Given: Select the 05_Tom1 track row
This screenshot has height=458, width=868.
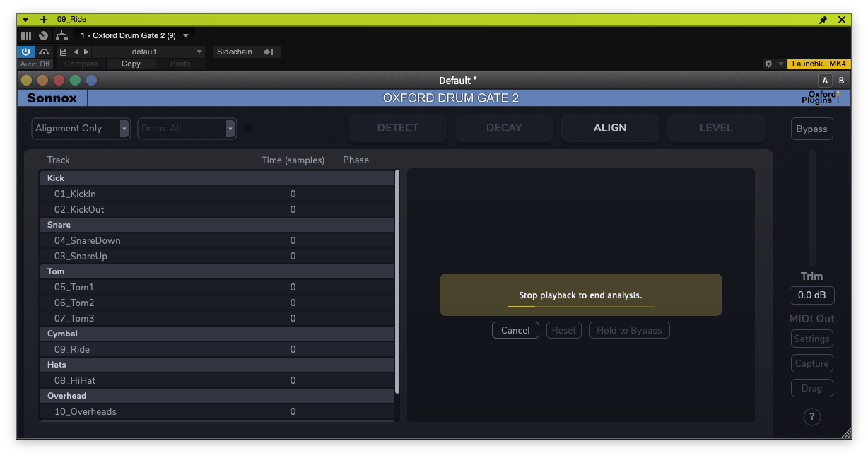Looking at the screenshot, I should click(x=217, y=287).
